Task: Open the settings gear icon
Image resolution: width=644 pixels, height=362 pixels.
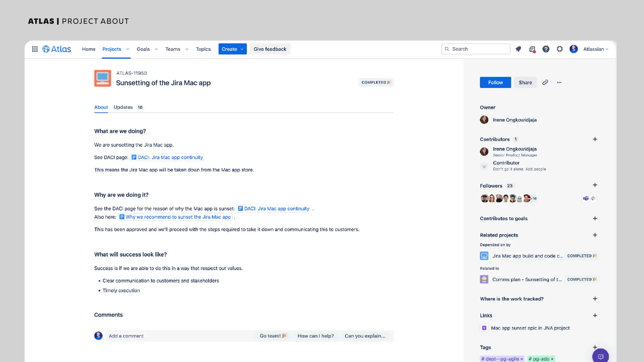Action: [560, 49]
